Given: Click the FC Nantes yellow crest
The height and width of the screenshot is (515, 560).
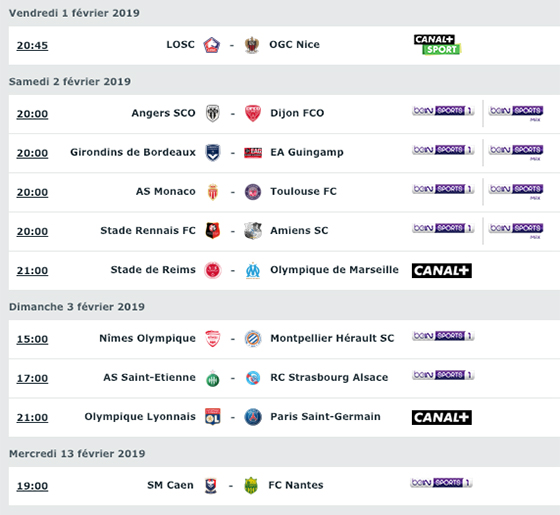Looking at the screenshot, I should (251, 486).
